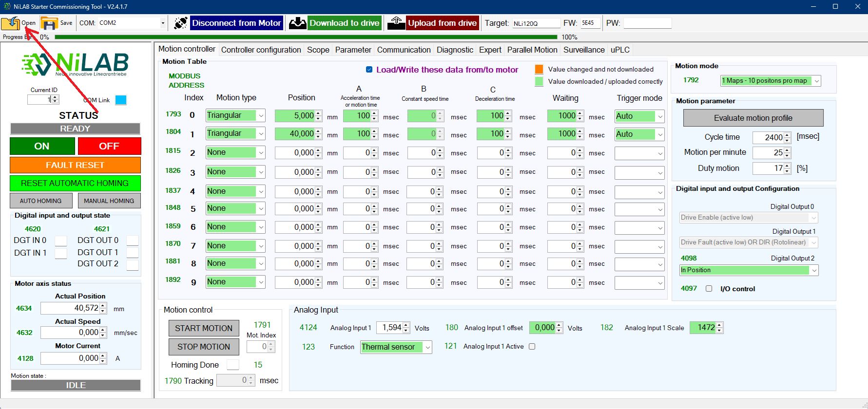Click the Actual Position value field
This screenshot has width=868, height=409.
click(x=70, y=308)
